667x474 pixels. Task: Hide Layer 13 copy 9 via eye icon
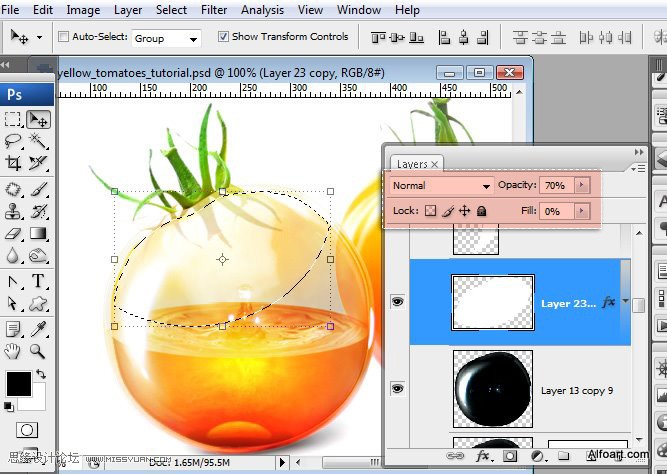click(397, 389)
